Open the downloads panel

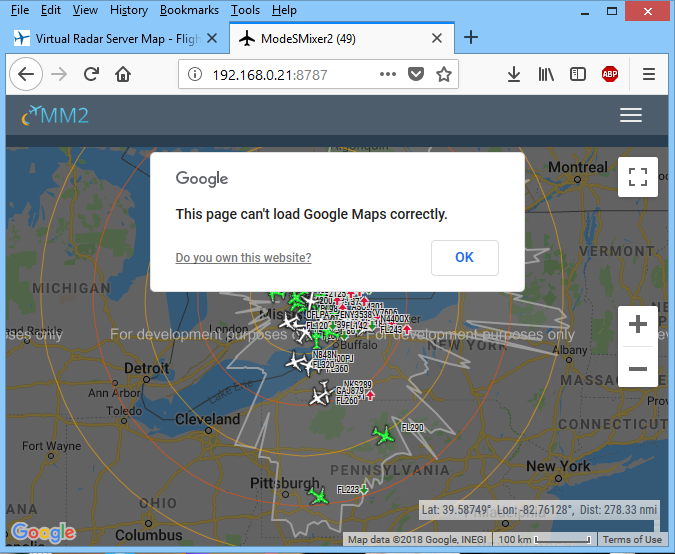[514, 74]
